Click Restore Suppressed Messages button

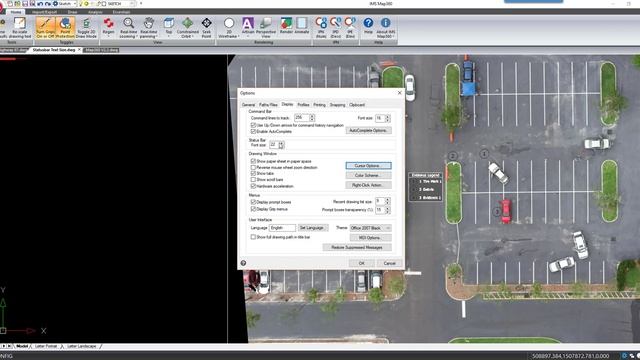357,247
